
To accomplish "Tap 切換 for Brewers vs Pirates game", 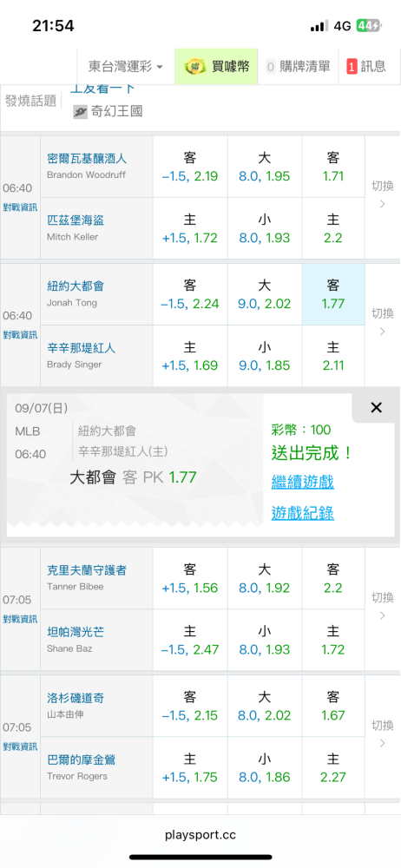I will coord(382,194).
